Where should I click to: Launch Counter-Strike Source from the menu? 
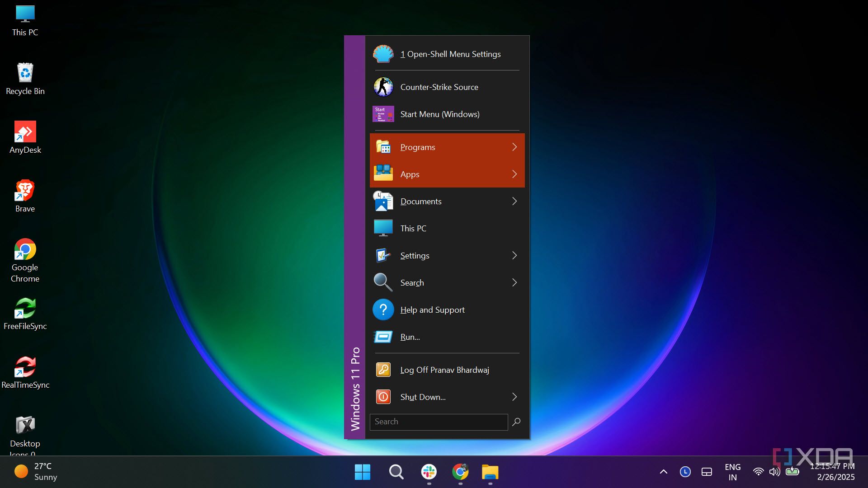(439, 87)
